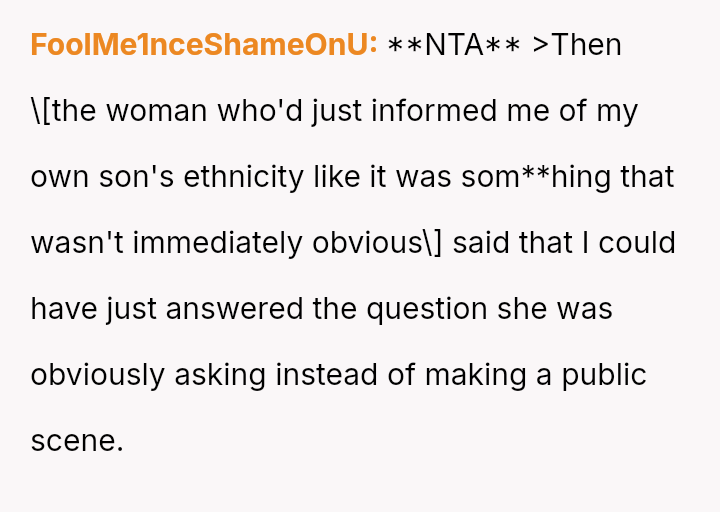Click the word "Then" after quote marker

click(587, 45)
